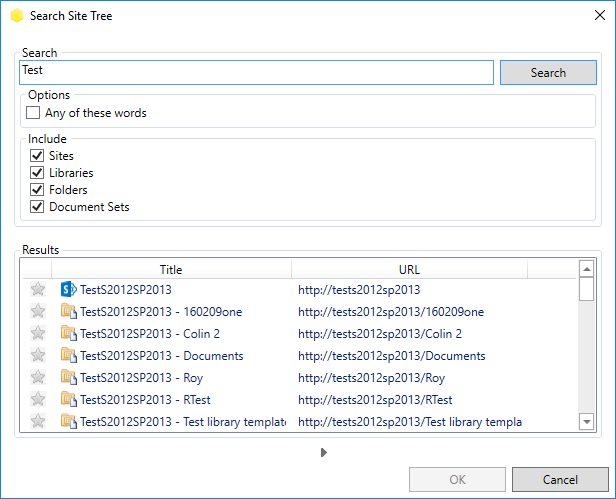
Task: Select the TestS2012SP2013 title row
Action: [126, 290]
